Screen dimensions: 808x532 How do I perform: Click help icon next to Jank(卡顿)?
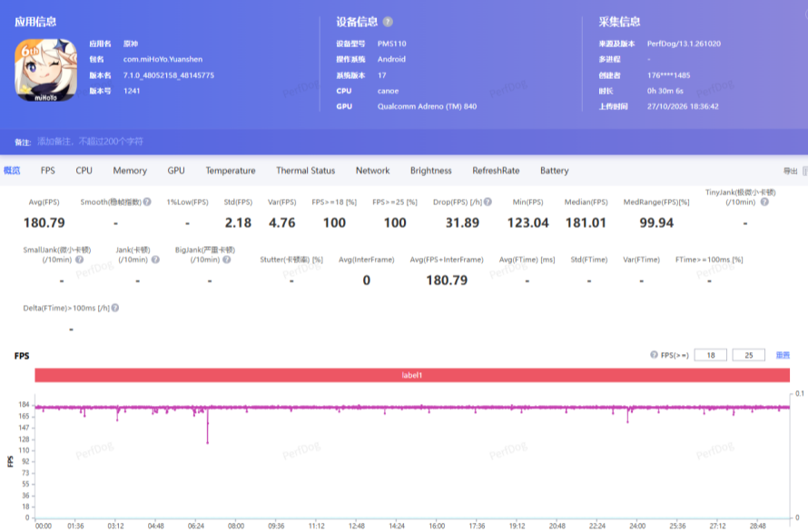click(155, 260)
